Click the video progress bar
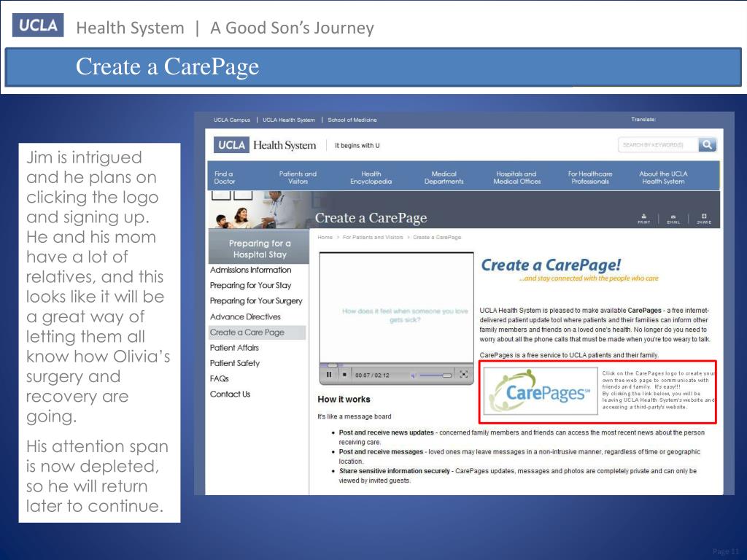 click(396, 365)
